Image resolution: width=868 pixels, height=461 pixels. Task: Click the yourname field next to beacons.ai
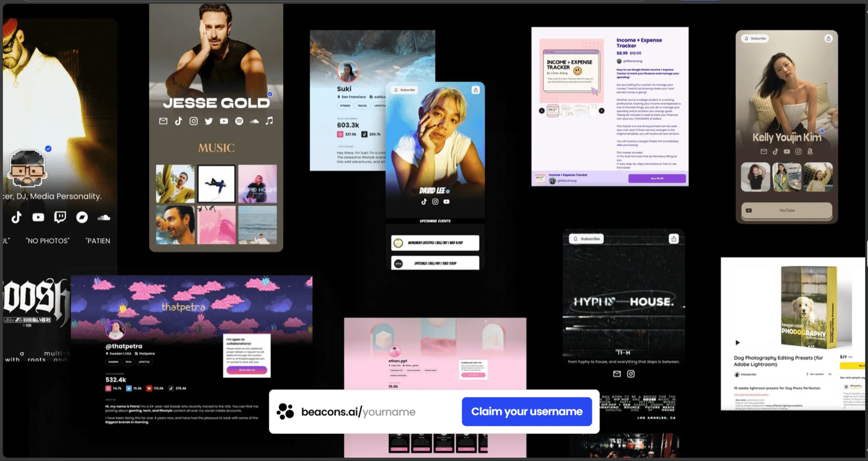389,412
